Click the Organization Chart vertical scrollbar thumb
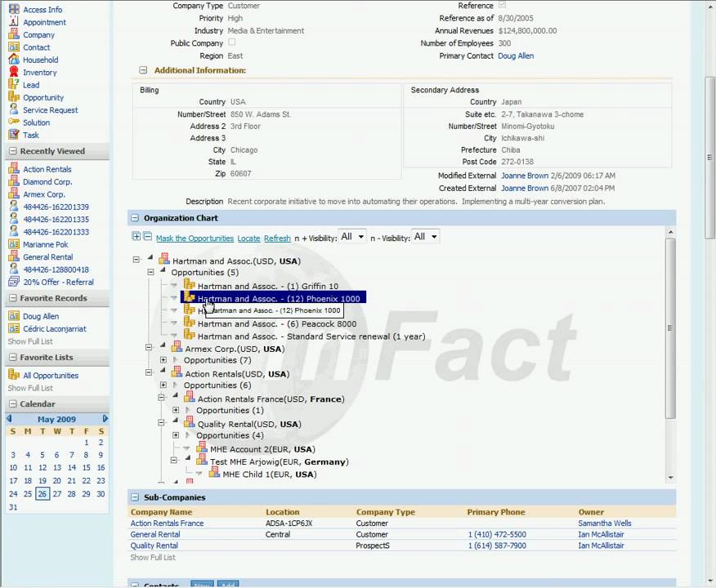The width and height of the screenshot is (716, 588). coord(670,328)
